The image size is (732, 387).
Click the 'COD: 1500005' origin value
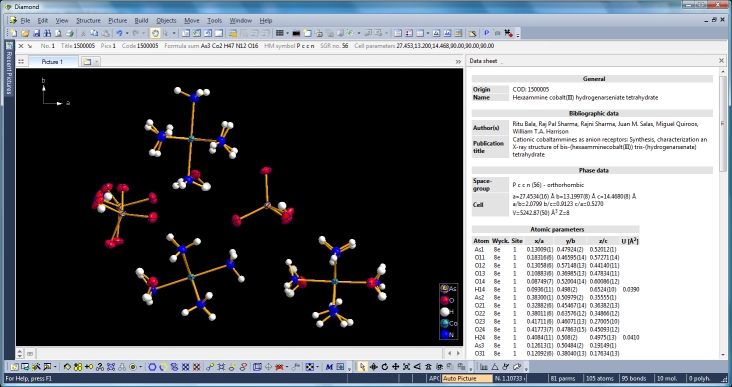click(531, 89)
